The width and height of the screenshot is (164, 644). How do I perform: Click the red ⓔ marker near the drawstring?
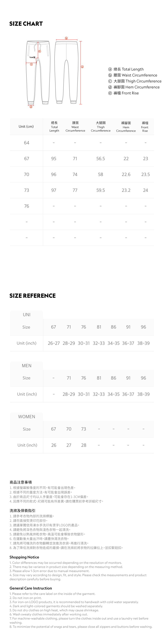pyautogui.click(x=40, y=51)
